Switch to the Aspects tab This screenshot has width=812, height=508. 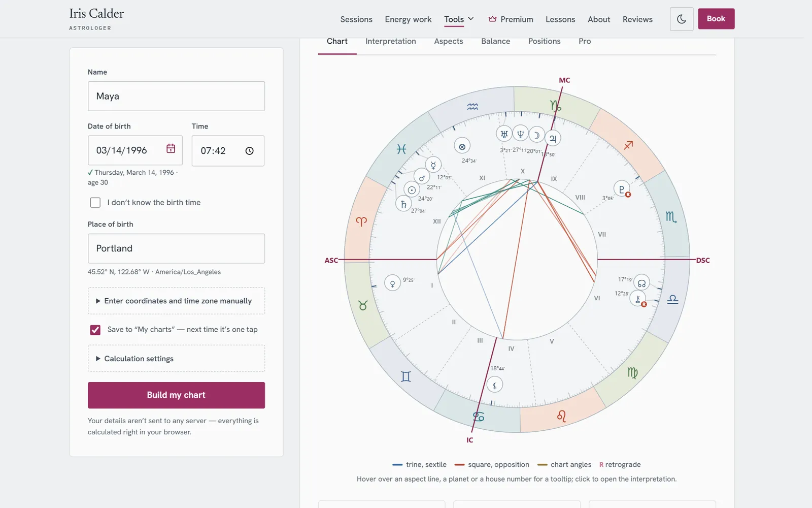click(449, 41)
